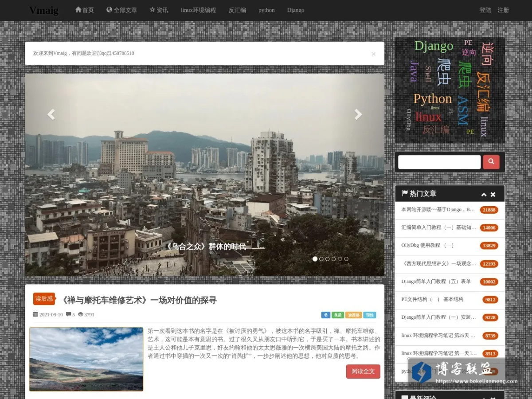The width and height of the screenshot is (532, 399).
Task: Click the Shell tag in tag cloud
Action: point(428,74)
